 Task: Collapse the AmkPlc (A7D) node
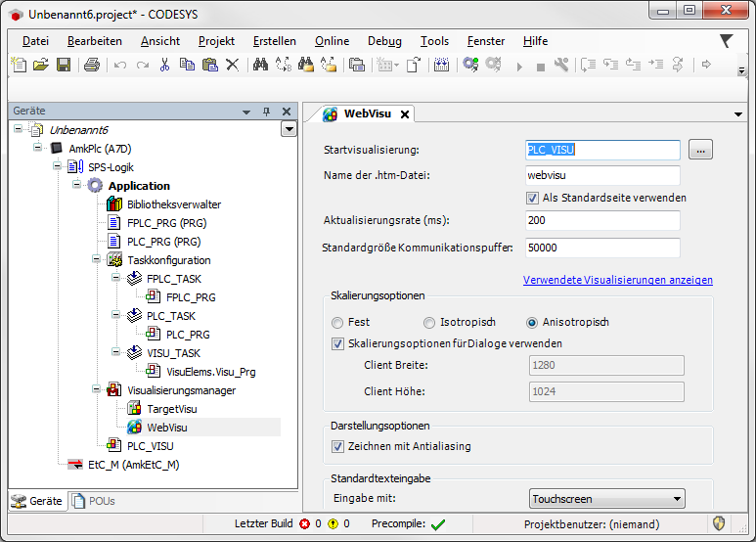pos(37,147)
